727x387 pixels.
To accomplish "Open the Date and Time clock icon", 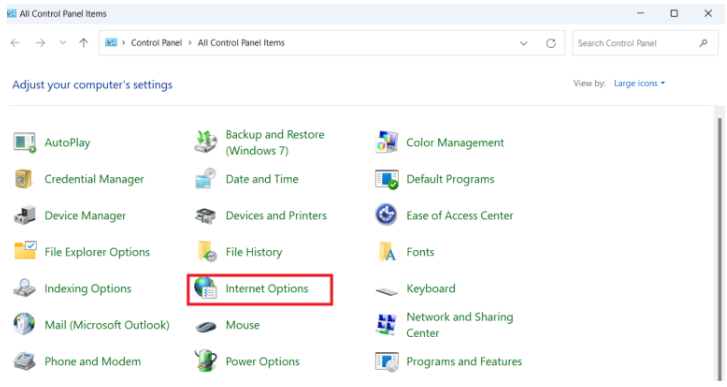I will click(x=205, y=179).
